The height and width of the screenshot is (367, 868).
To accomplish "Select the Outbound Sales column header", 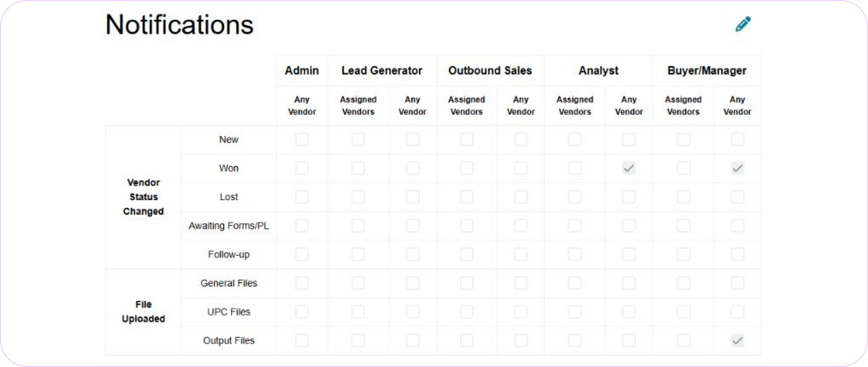I will point(490,71).
